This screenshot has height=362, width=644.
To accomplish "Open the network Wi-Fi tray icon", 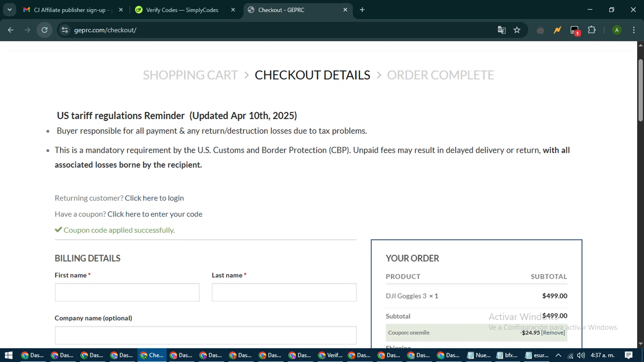I will point(570,356).
